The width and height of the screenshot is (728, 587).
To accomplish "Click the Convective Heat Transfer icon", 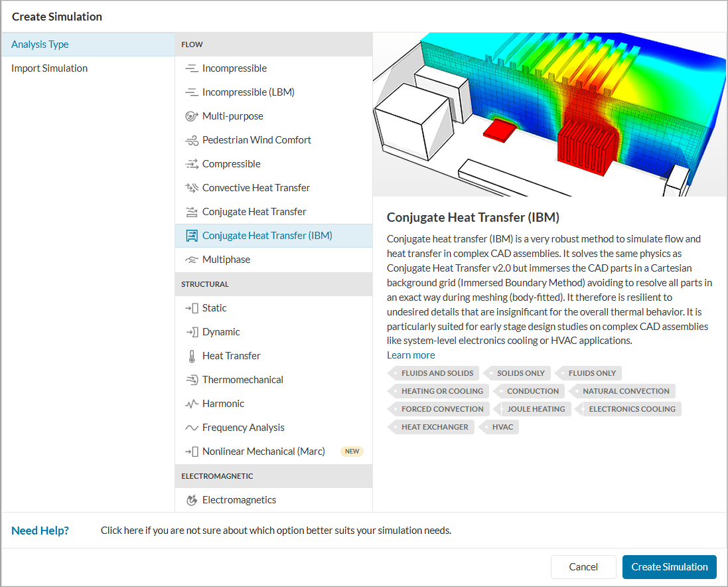I will pos(191,188).
